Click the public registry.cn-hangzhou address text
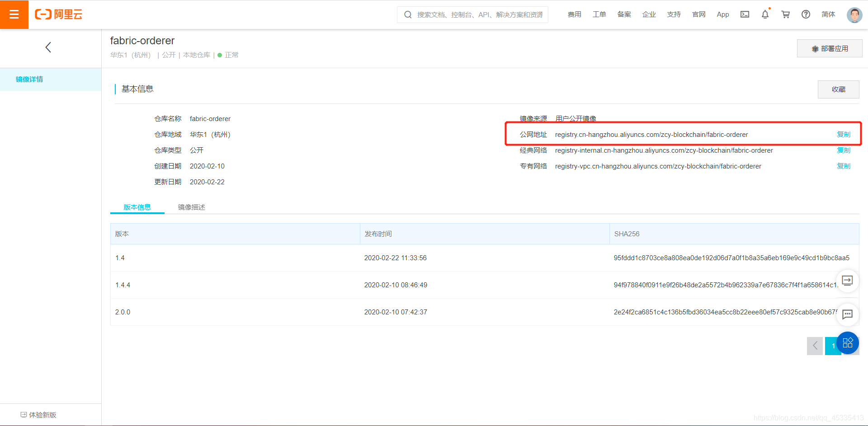Screen dimensions: 868x426 coord(651,135)
